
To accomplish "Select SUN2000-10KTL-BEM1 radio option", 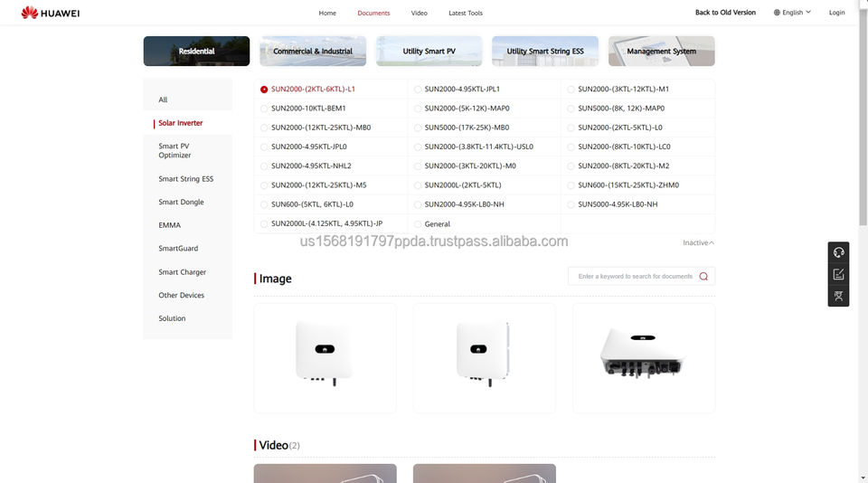I will (264, 109).
